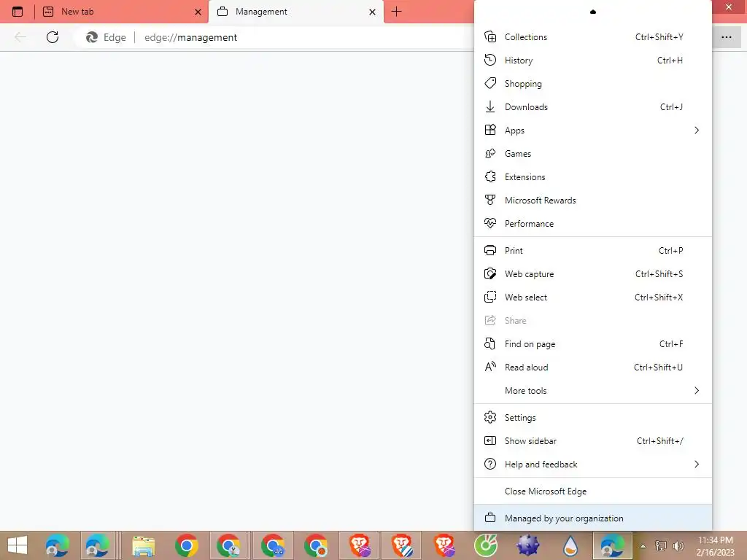Select Print in the menu
Image resolution: width=747 pixels, height=560 pixels.
click(x=592, y=251)
